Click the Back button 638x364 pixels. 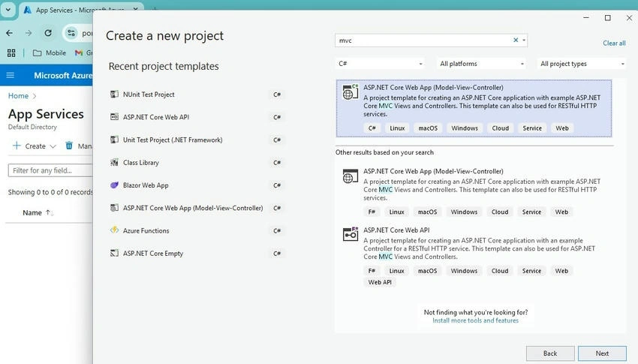(550, 353)
